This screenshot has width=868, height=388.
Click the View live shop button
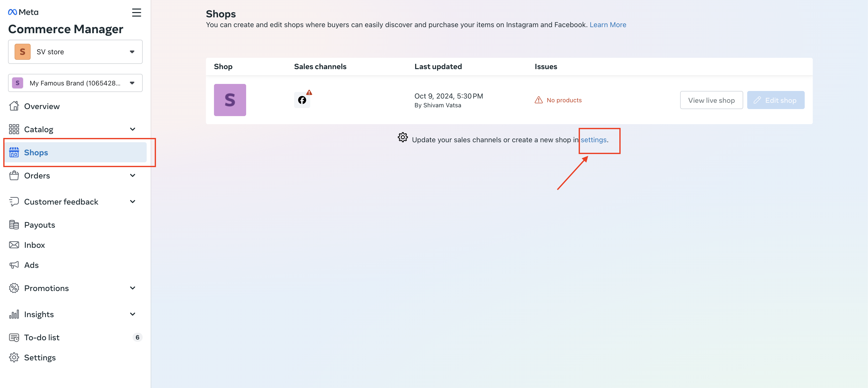pyautogui.click(x=711, y=101)
